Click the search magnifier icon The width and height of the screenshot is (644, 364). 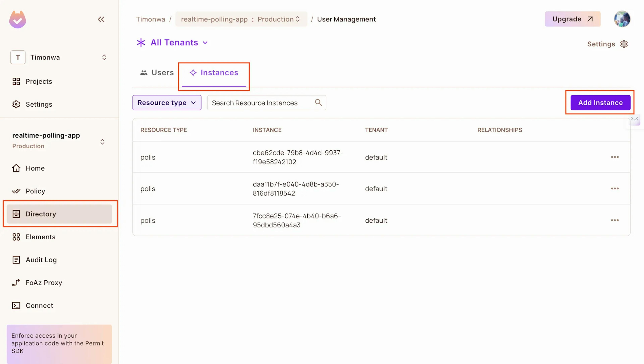318,102
